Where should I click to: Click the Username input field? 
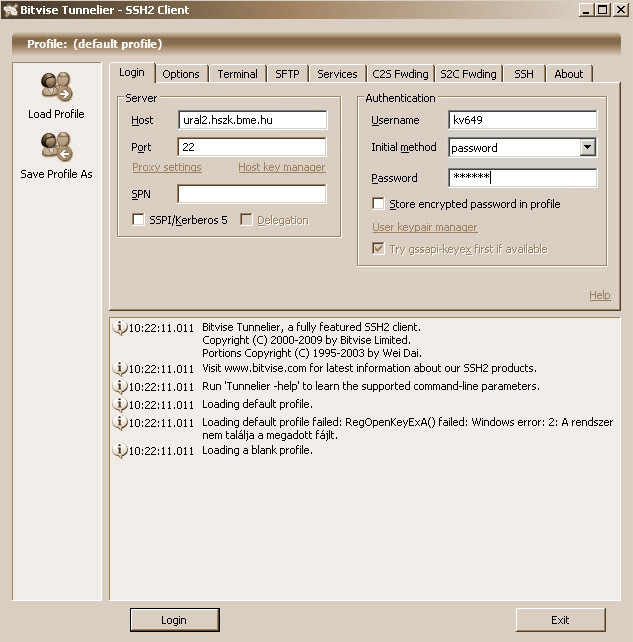(x=522, y=120)
